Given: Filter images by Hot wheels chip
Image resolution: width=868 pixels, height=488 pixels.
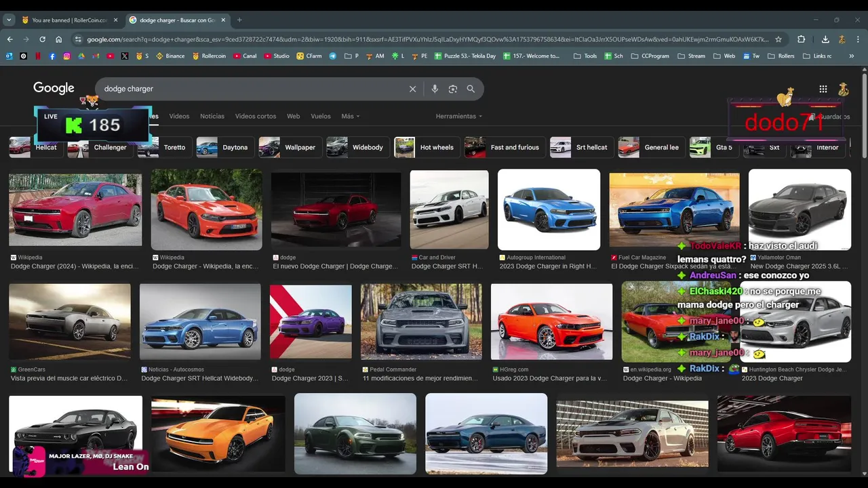Looking at the screenshot, I should (427, 147).
